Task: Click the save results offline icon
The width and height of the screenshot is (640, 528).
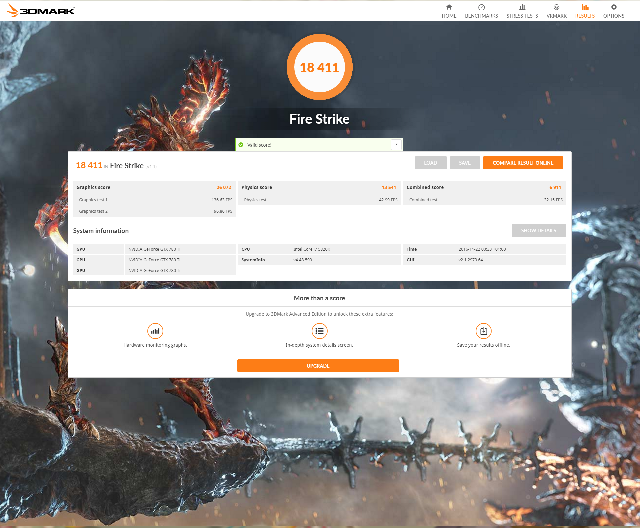Action: 484,331
